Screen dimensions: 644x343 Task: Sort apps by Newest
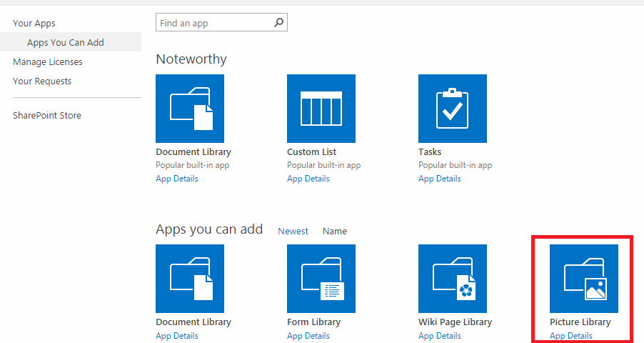pos(293,232)
